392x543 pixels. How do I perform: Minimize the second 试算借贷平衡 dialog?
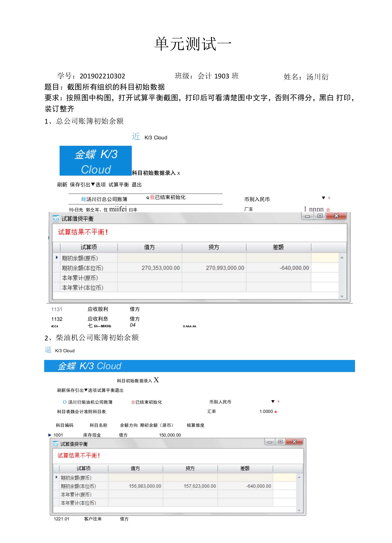coord(270,442)
